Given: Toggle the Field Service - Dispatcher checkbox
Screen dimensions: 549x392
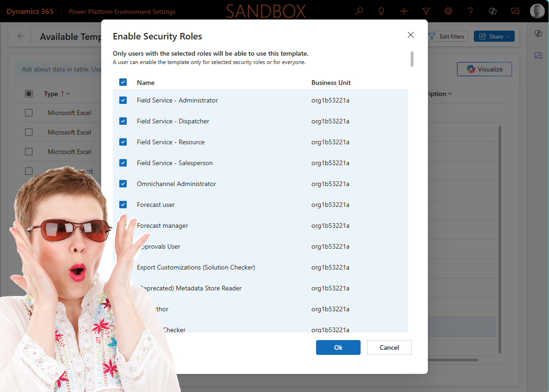Looking at the screenshot, I should (x=123, y=121).
